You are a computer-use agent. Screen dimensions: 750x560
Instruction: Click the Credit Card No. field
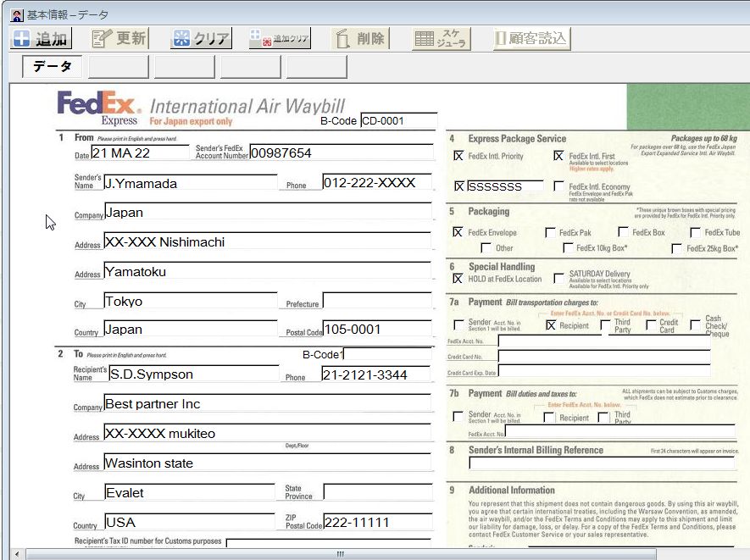click(x=604, y=357)
